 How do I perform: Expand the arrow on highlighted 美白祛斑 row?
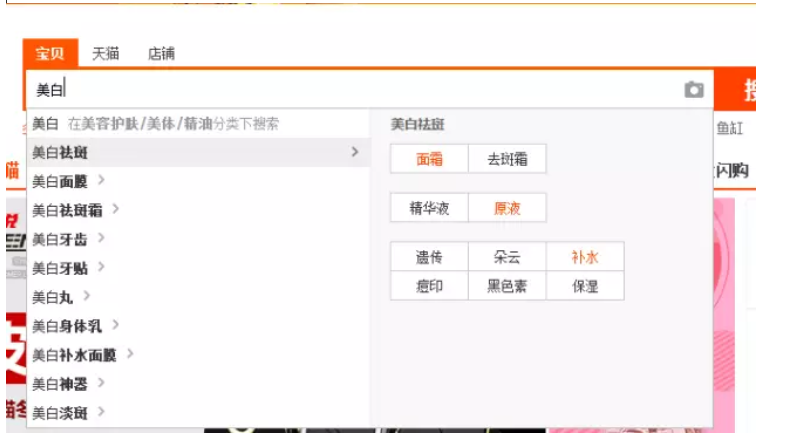354,152
